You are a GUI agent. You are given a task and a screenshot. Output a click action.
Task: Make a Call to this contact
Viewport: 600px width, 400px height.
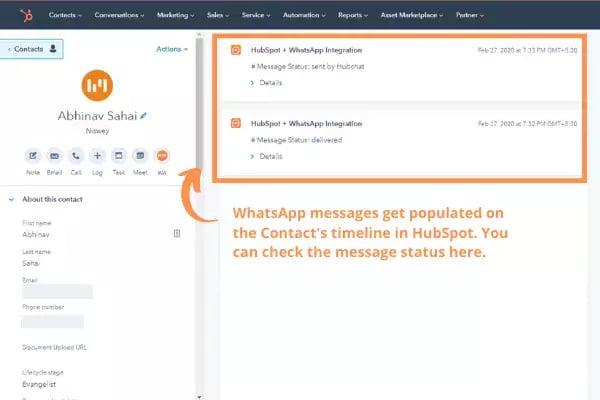click(x=76, y=156)
